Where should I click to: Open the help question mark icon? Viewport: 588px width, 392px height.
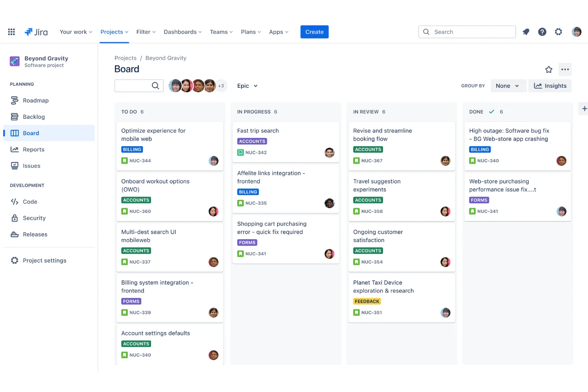542,32
